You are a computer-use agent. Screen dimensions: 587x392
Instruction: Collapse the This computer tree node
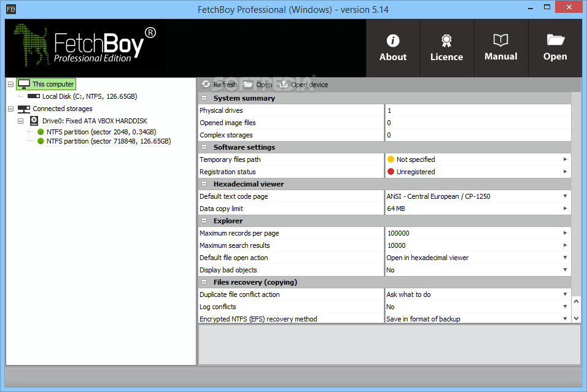coord(11,84)
